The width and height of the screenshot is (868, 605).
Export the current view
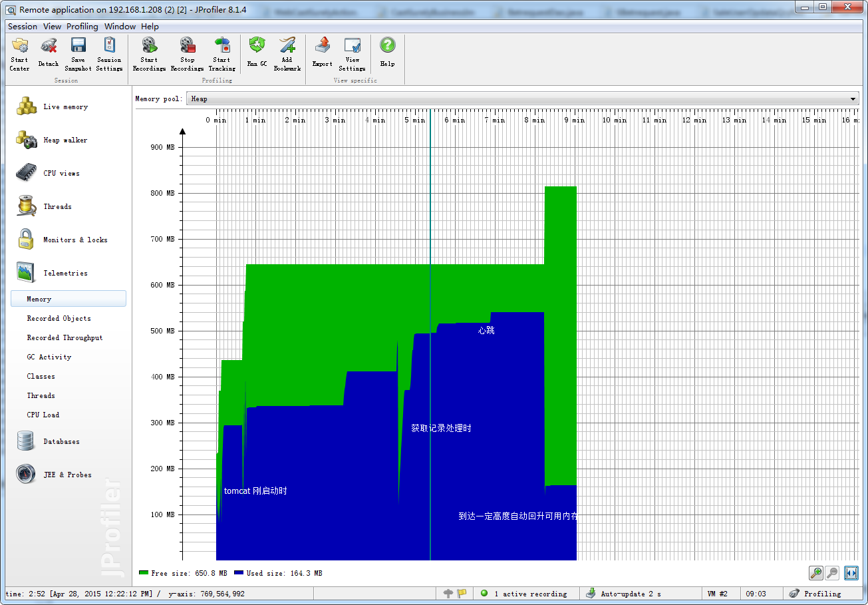[323, 54]
